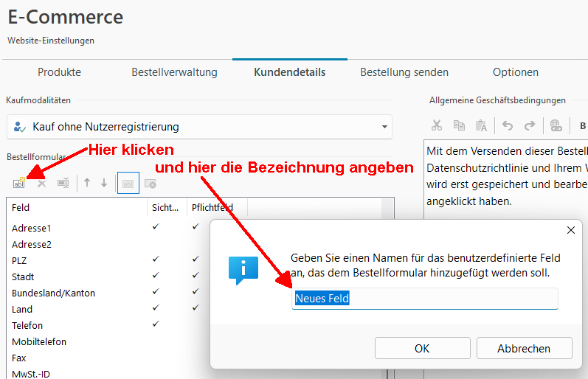
Task: Click the Neues Feld name input field
Action: pos(424,299)
